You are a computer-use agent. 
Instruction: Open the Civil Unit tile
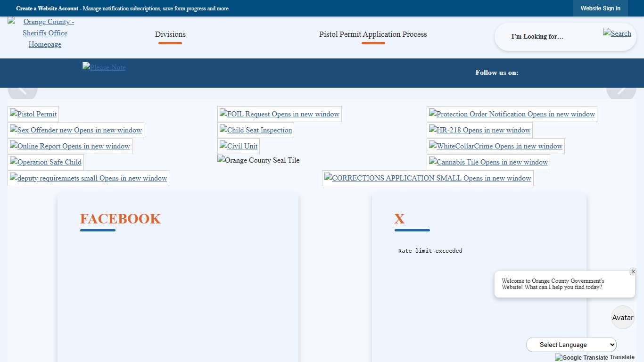(239, 146)
